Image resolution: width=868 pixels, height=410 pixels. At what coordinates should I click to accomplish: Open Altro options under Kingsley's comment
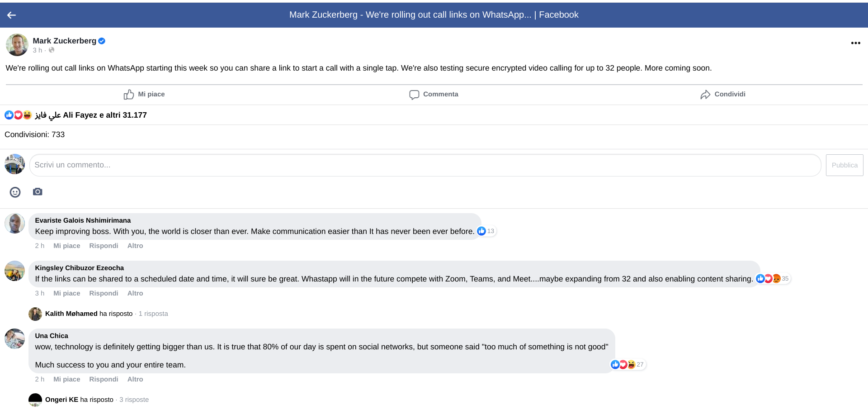click(135, 293)
